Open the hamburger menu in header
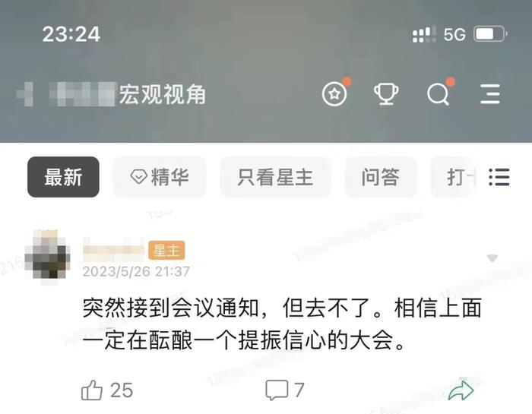The height and width of the screenshot is (414, 532). [x=490, y=94]
